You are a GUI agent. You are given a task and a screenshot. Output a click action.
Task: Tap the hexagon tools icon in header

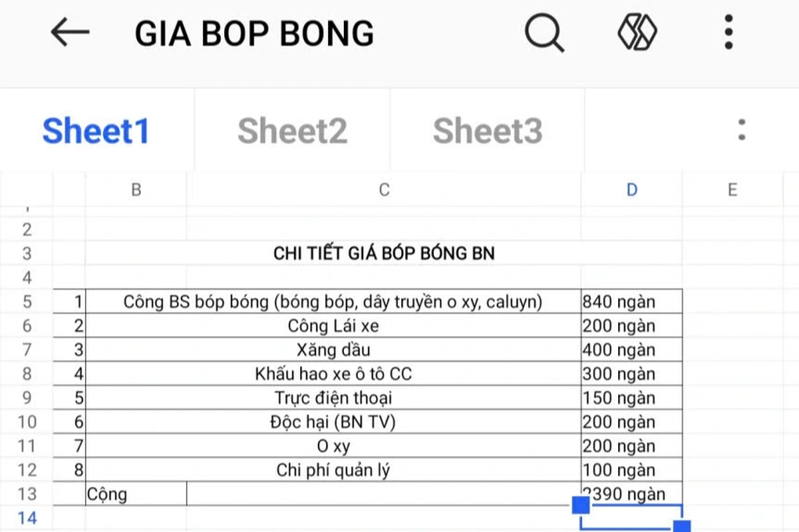point(637,33)
